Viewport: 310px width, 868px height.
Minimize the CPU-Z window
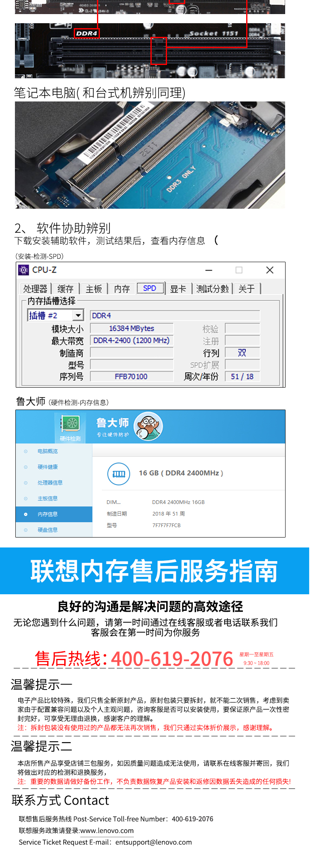click(209, 270)
